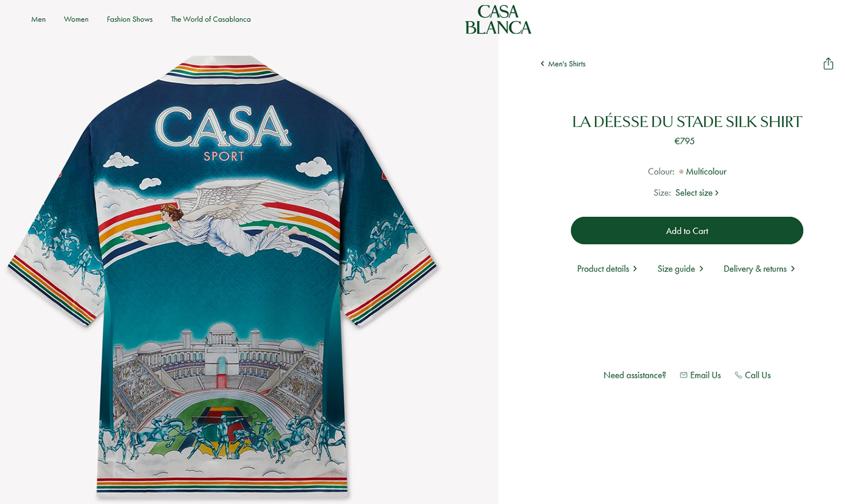Expand Delivery & returns info
Screen dimensions: 845x504
click(x=759, y=269)
